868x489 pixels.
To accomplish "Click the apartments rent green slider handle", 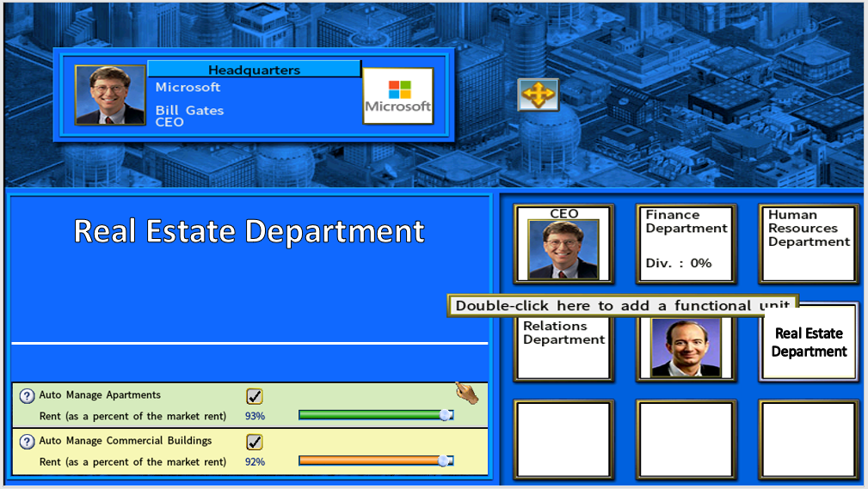I will click(x=445, y=415).
